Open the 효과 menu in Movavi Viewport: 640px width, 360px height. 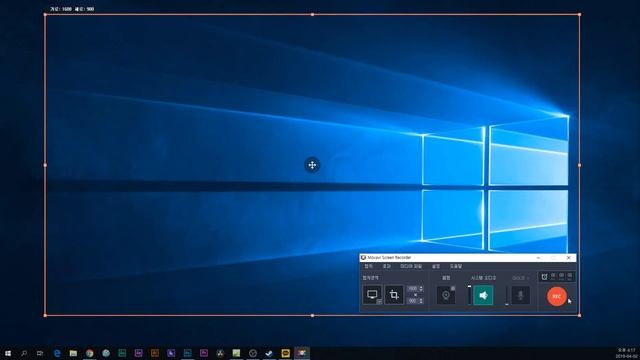387,266
